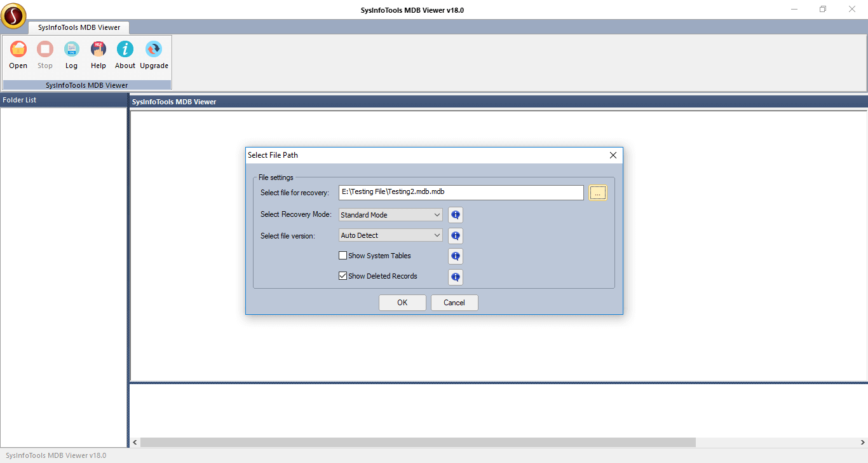Viewport: 868px width, 463px height.
Task: Open a new MDB file
Action: click(x=18, y=54)
